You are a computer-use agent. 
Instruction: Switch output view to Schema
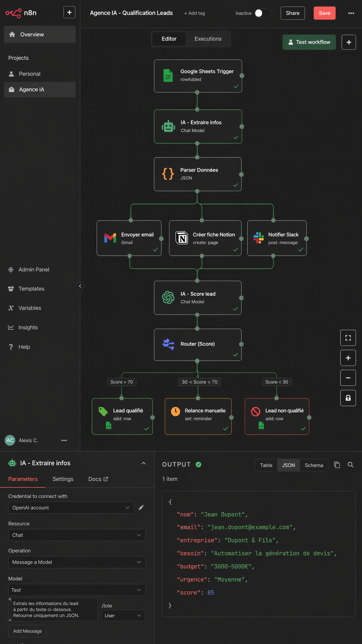click(x=314, y=465)
